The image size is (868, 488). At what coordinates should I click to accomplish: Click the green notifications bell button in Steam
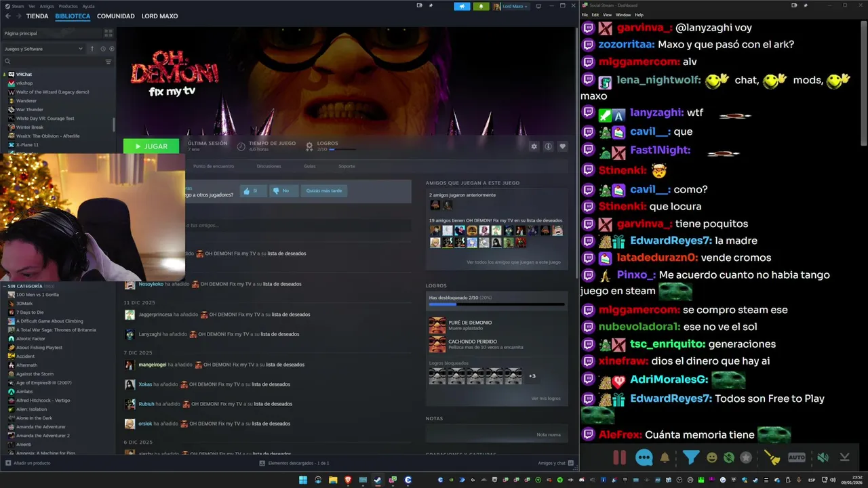tap(481, 6)
